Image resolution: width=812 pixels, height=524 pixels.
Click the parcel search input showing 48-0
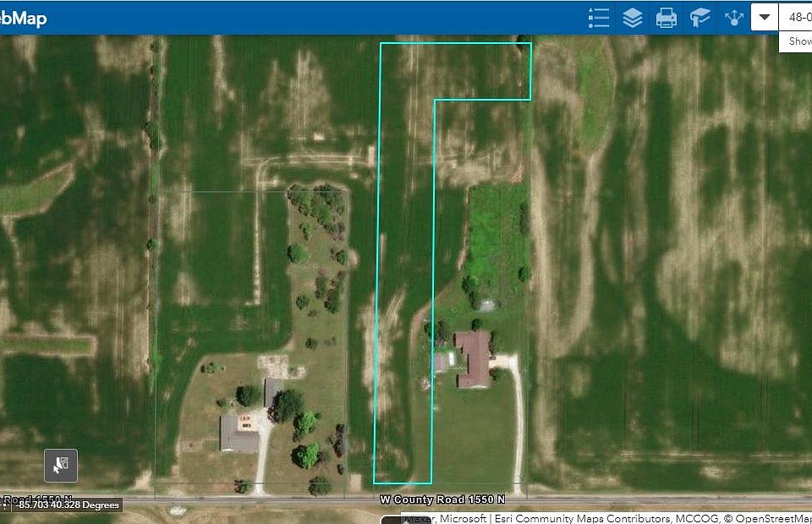pos(796,16)
